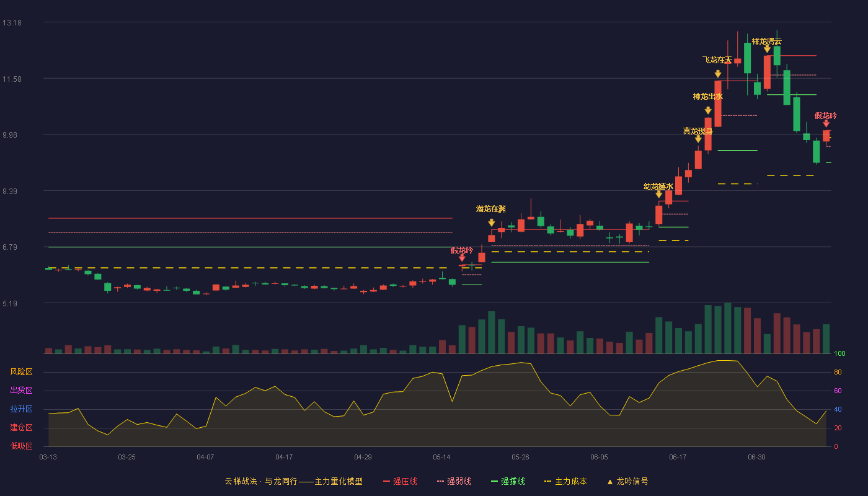Viewport: 868px width, 496px height.
Task: Click the 拉升区 zone label
Action: click(x=21, y=409)
